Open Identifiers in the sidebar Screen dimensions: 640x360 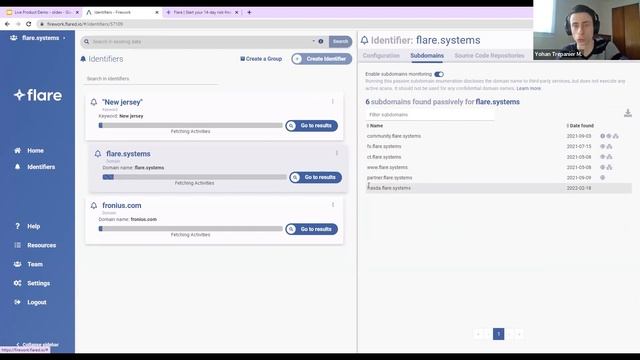tap(35, 167)
